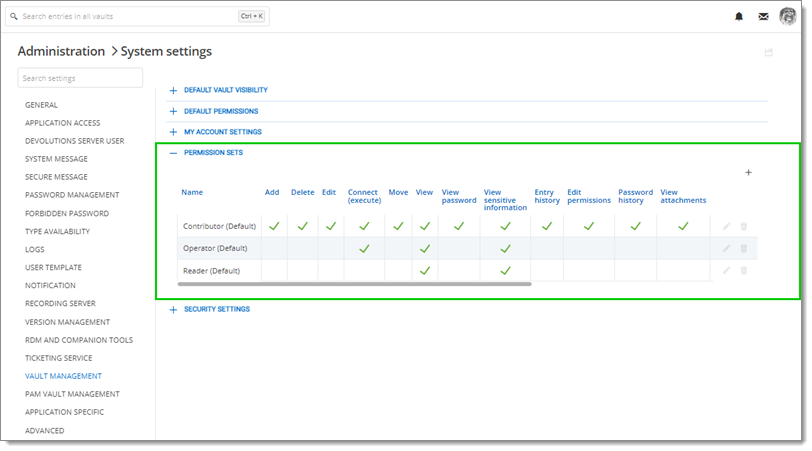
Task: Open Version Management settings
Action: 67,322
